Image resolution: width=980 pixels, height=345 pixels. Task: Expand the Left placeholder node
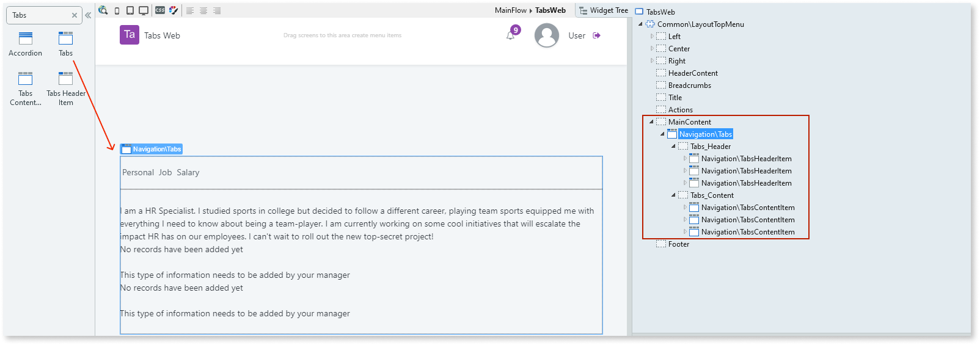pos(652,36)
